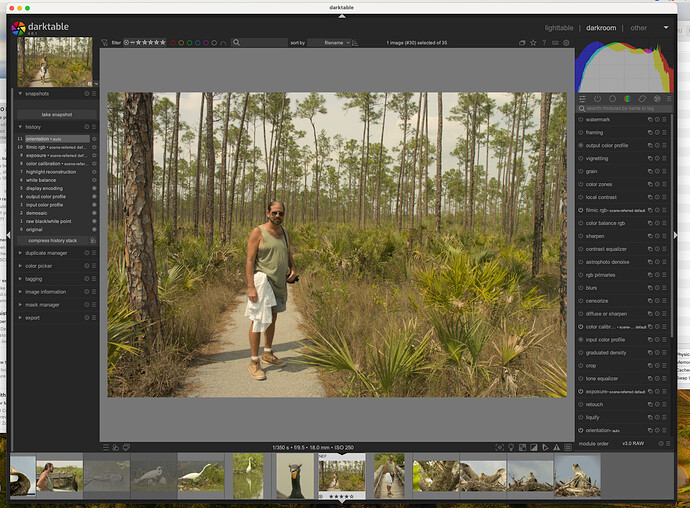This screenshot has height=508, width=690.
Task: Select the white egret filmstrip thumbnail
Action: 201,476
